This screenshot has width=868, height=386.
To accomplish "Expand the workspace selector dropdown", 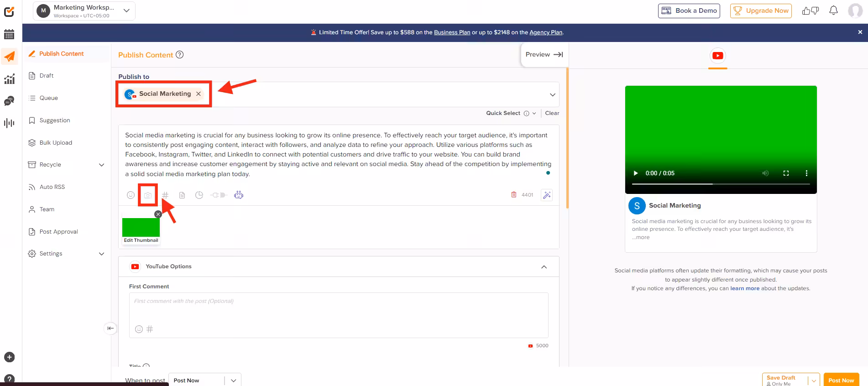I will click(x=126, y=10).
